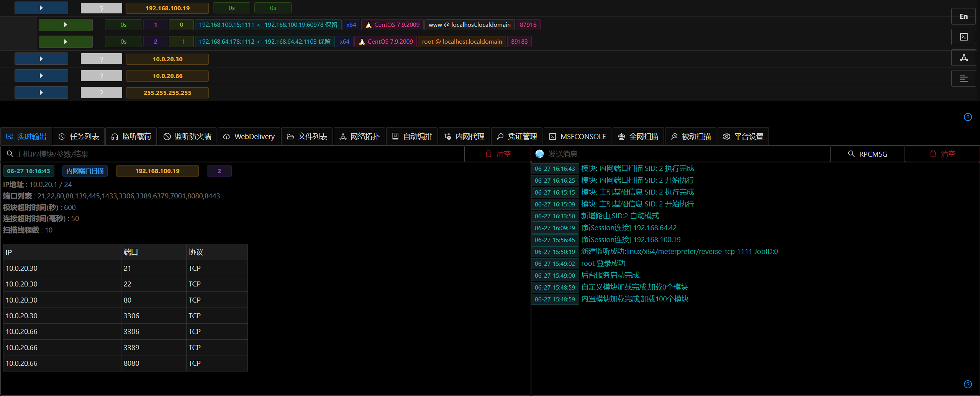This screenshot has width=980, height=396.
Task: Click the 192.168.100.19 tag in output panel
Action: pyautogui.click(x=157, y=171)
